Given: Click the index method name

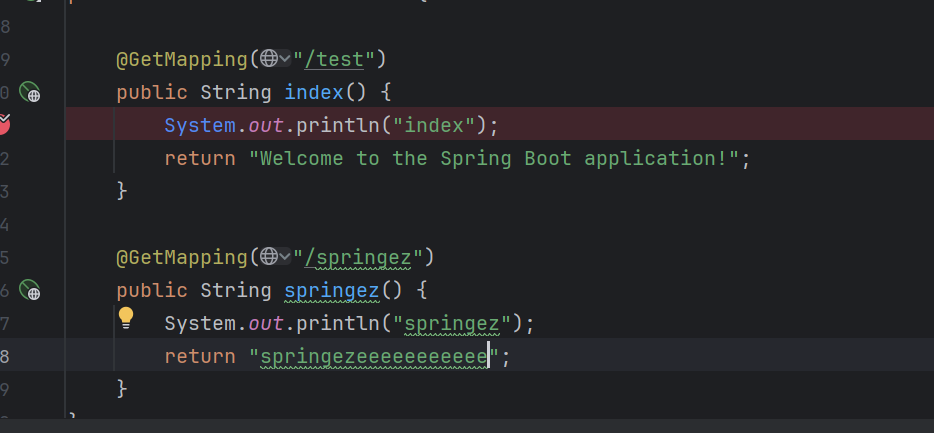Looking at the screenshot, I should [x=314, y=92].
